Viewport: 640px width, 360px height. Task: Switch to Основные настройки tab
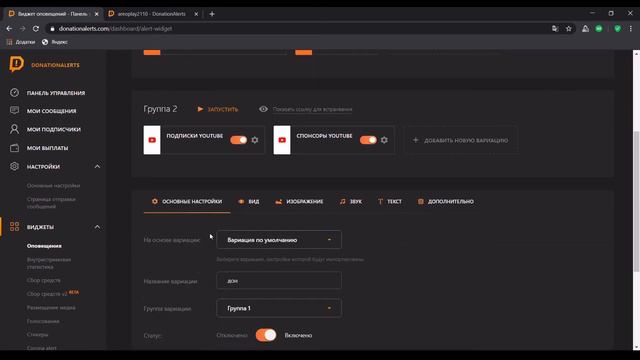click(x=187, y=201)
